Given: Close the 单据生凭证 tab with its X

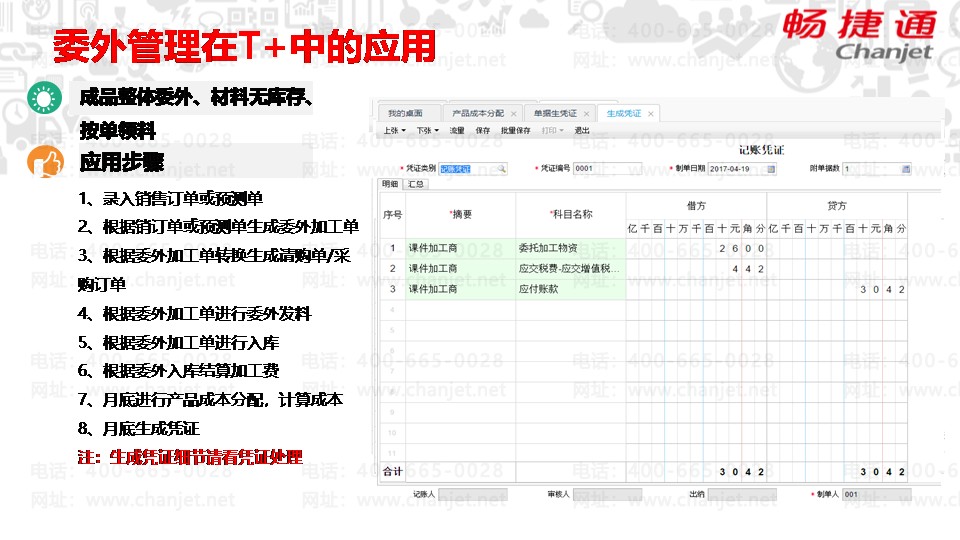Looking at the screenshot, I should [586, 114].
